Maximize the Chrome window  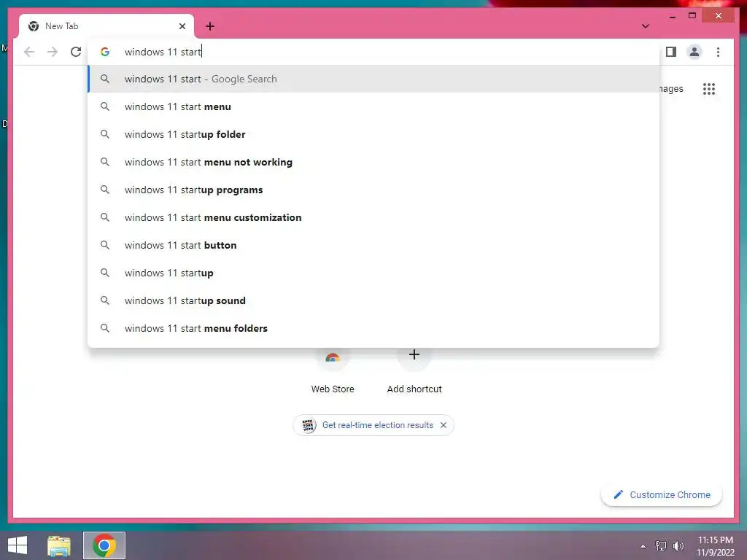692,16
